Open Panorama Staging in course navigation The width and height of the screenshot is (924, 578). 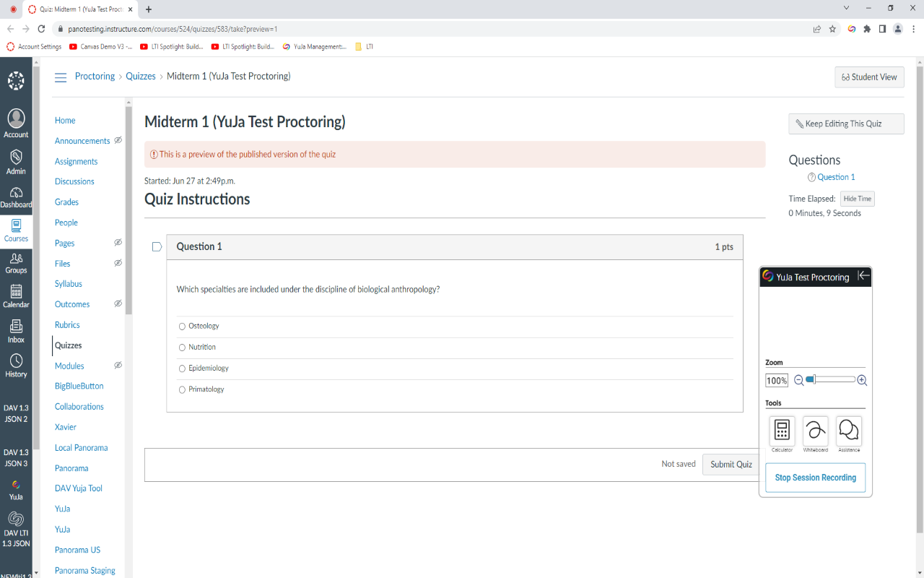[x=85, y=570]
